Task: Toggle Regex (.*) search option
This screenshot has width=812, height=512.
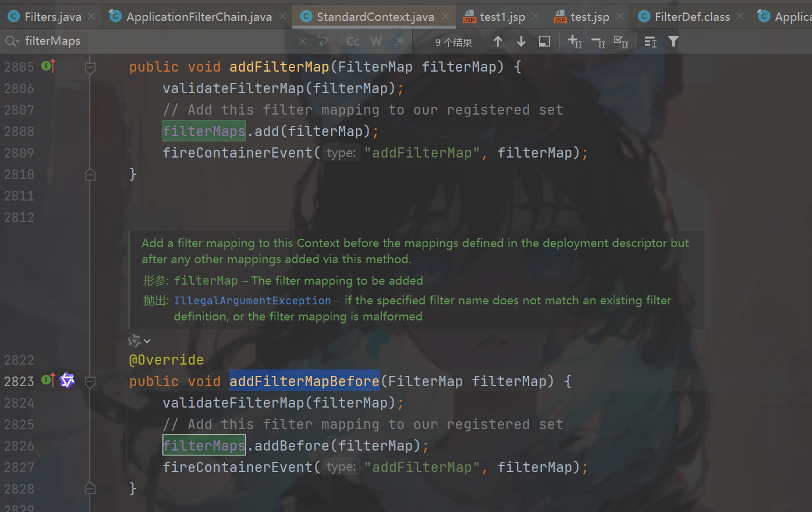Action: coord(399,41)
